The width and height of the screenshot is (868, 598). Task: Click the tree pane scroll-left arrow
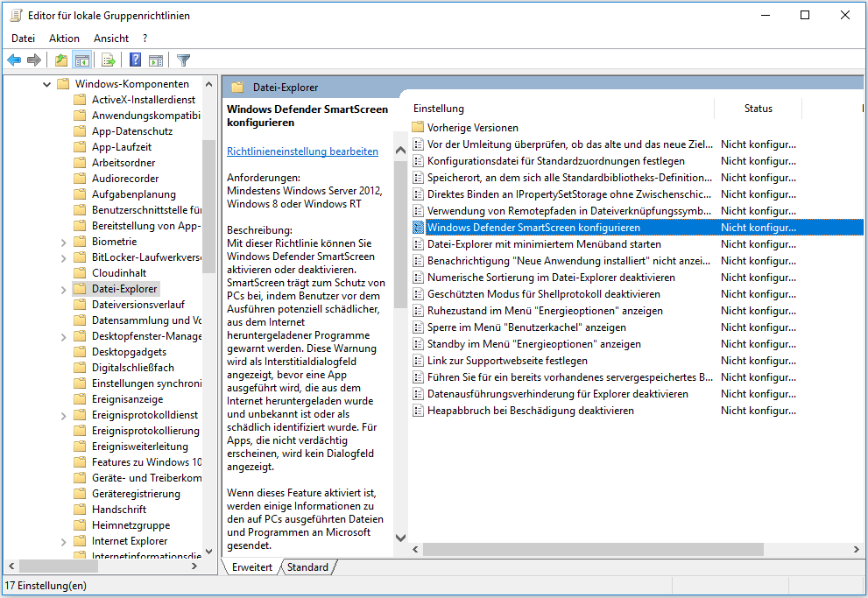[11, 566]
